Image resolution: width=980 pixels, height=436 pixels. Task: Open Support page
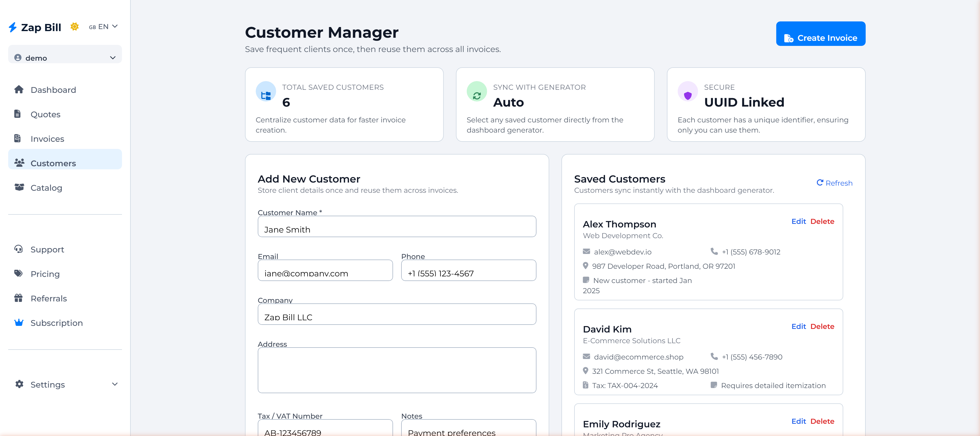[x=65, y=249]
